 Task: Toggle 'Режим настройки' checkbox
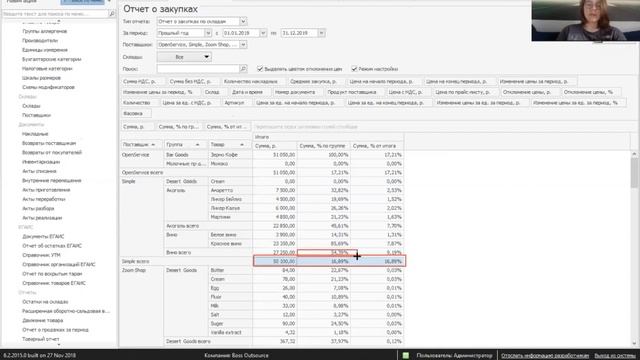[x=354, y=69]
